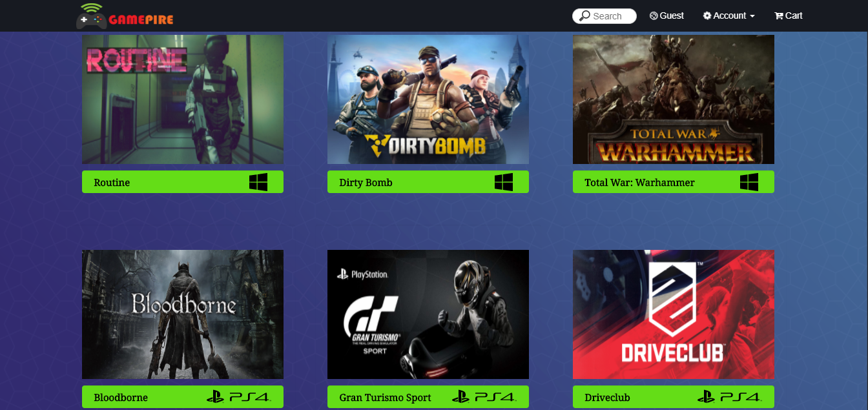Viewport: 868px width, 410px height.
Task: Open the Gran Turismo Sport cover image
Action: pos(428,314)
